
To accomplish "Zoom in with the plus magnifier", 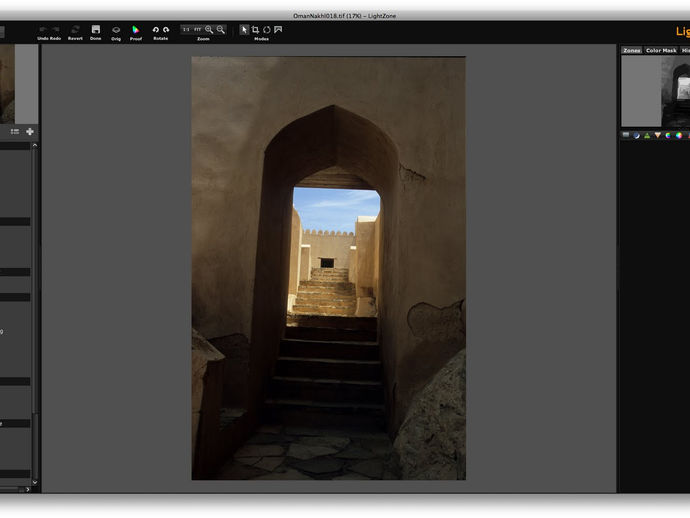I will pyautogui.click(x=209, y=29).
